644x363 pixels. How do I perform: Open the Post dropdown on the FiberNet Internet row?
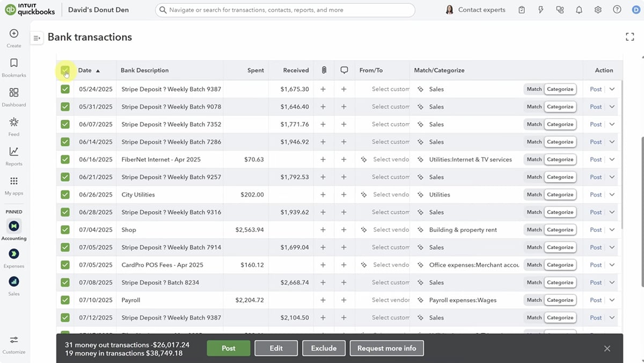[x=612, y=159]
